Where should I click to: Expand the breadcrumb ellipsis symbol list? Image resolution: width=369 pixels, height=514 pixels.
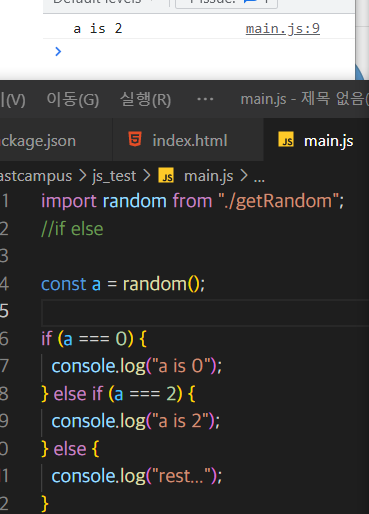click(x=259, y=179)
